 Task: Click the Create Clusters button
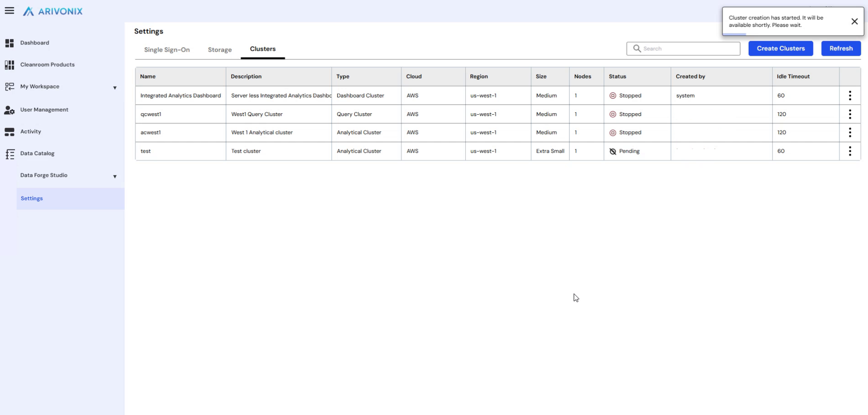(x=780, y=48)
